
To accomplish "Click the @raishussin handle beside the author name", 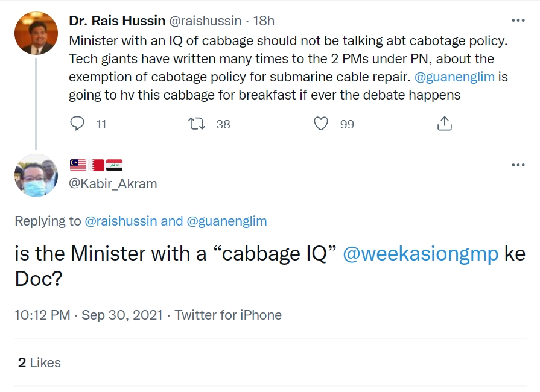I will [205, 21].
